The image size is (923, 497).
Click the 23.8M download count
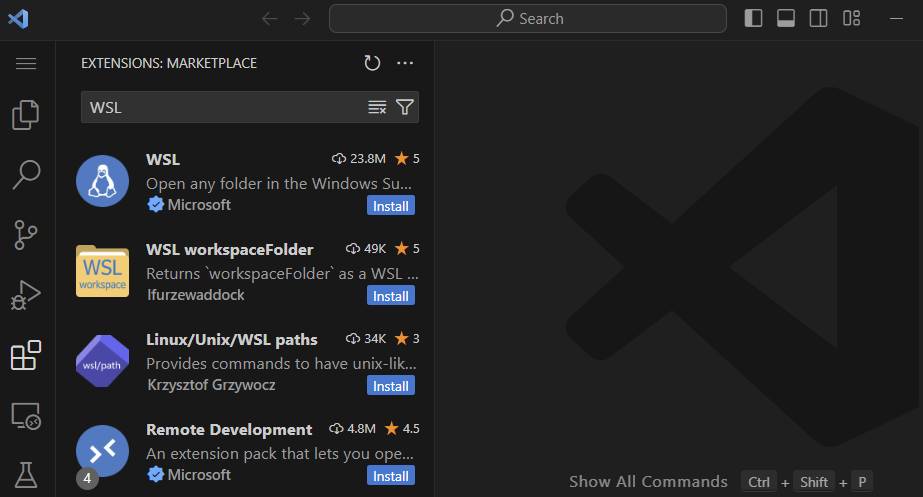[359, 158]
